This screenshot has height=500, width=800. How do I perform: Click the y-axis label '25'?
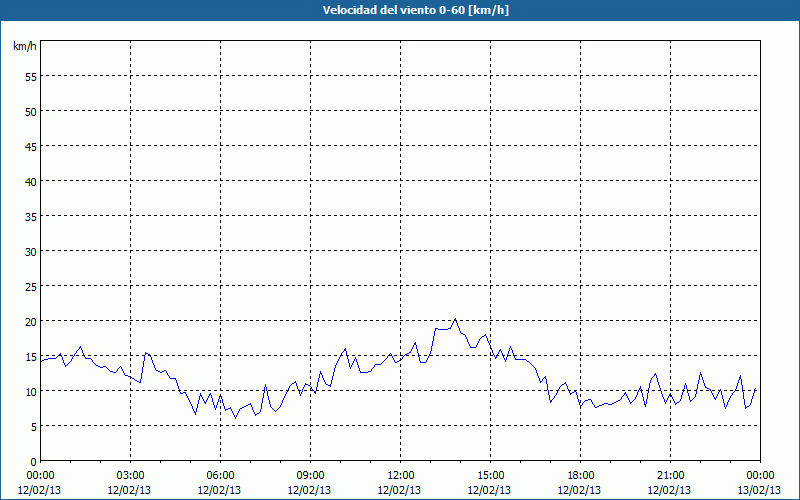pos(31,287)
